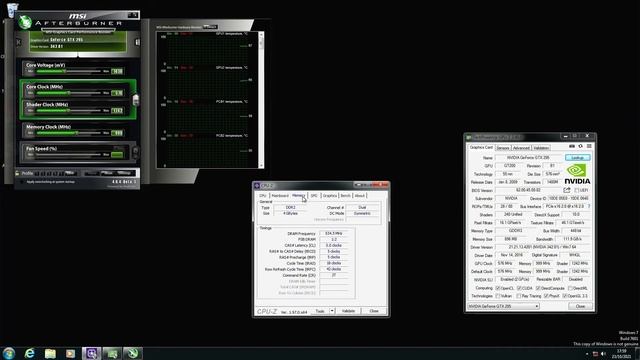
Task: Click the link clocks icon between Core and Shader
Action: (136, 99)
